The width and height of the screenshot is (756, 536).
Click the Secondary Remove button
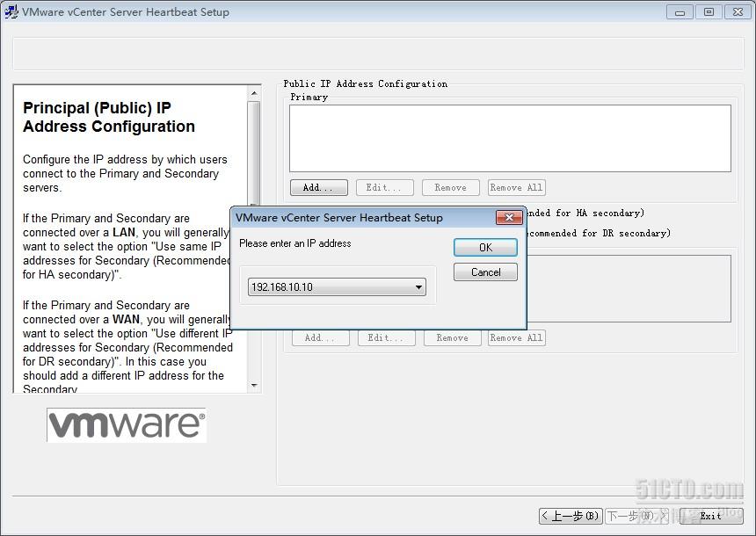pos(452,338)
